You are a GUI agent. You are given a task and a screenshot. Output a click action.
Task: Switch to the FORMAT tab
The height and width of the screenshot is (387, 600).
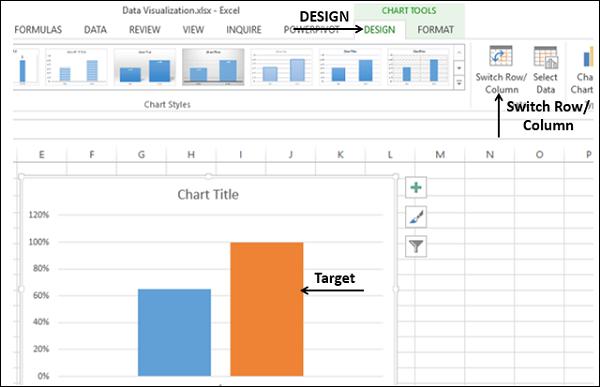[x=435, y=30]
